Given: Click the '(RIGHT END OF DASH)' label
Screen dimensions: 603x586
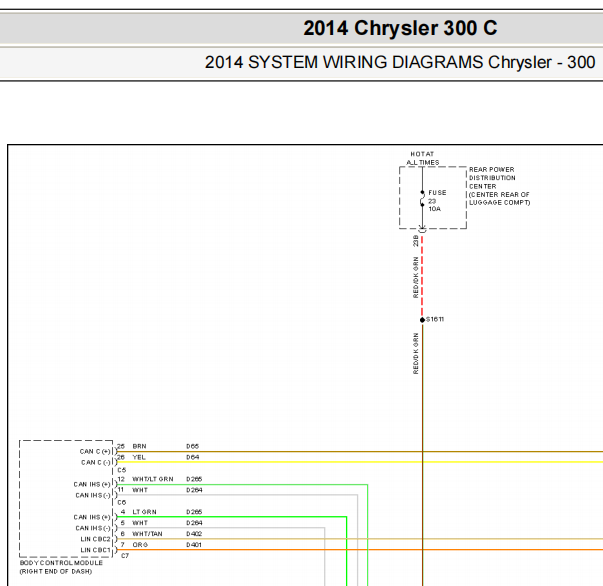Looking at the screenshot, I should [x=56, y=571].
